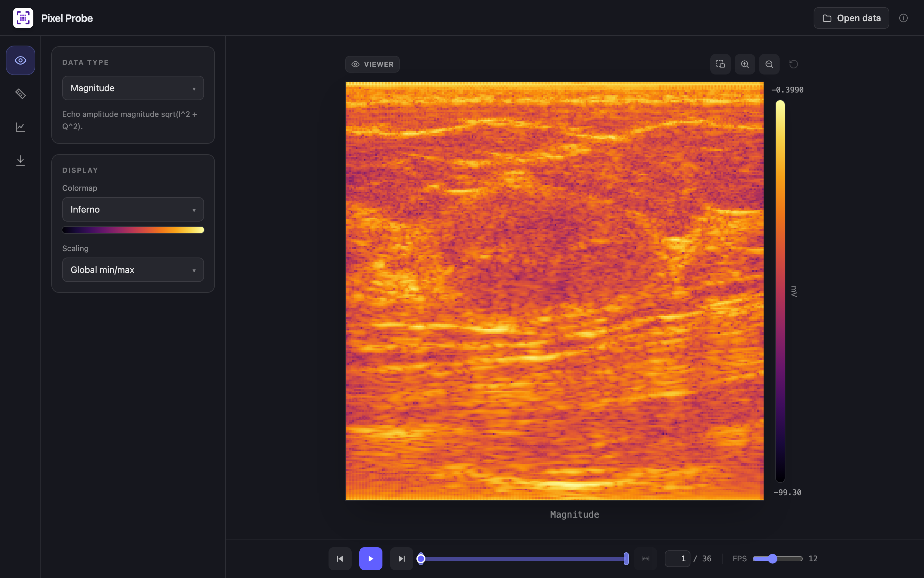Click the -99.30 colorbar minimum value
Image resolution: width=924 pixels, height=578 pixels.
[x=787, y=492]
